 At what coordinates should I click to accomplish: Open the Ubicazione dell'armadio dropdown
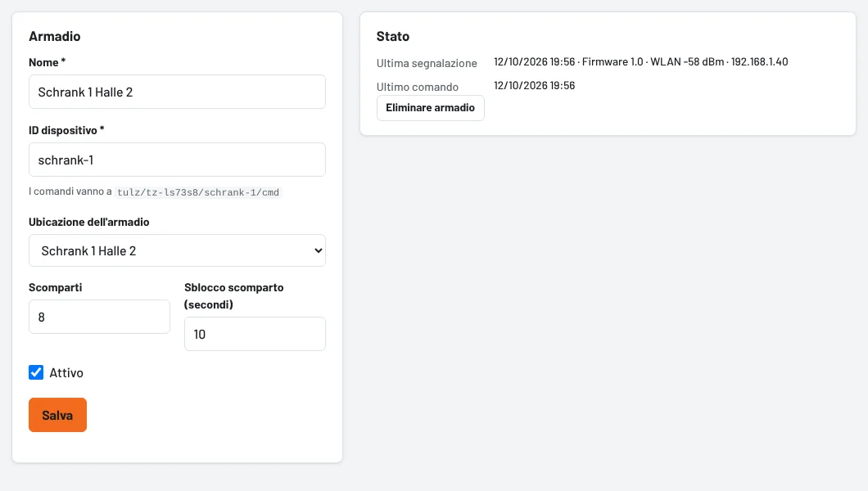[177, 250]
